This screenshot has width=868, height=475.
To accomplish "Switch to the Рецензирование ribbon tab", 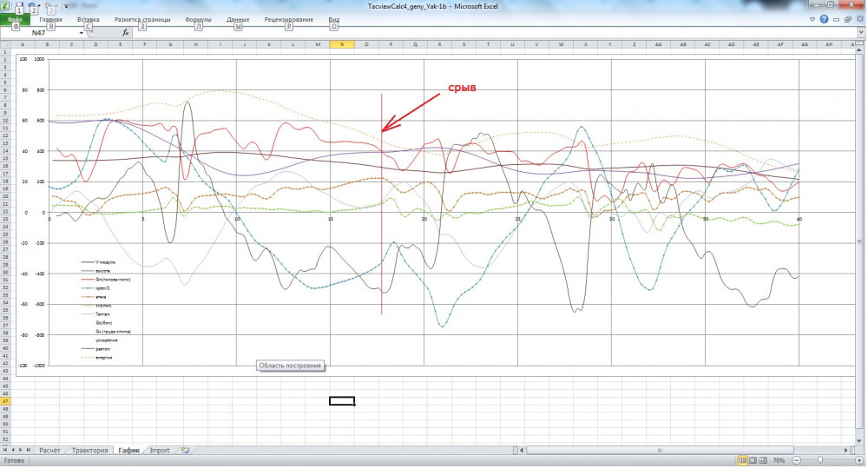I will (288, 19).
